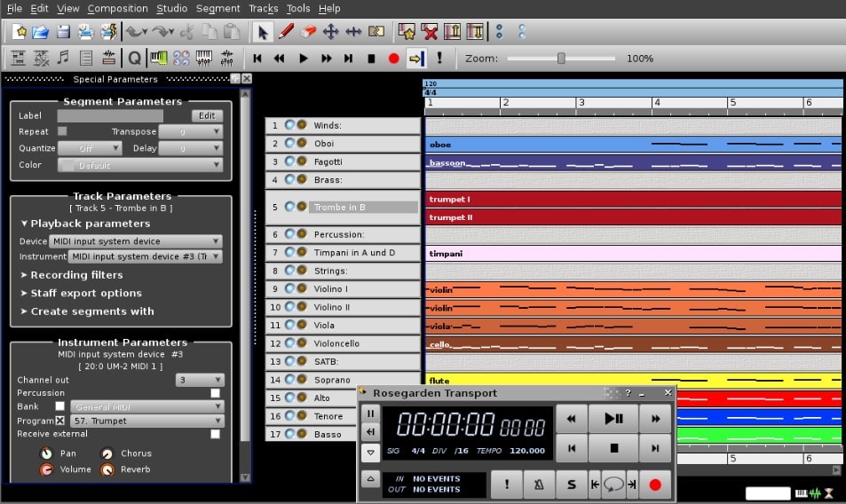
Task: Open the Composition menu
Action: coord(117,9)
